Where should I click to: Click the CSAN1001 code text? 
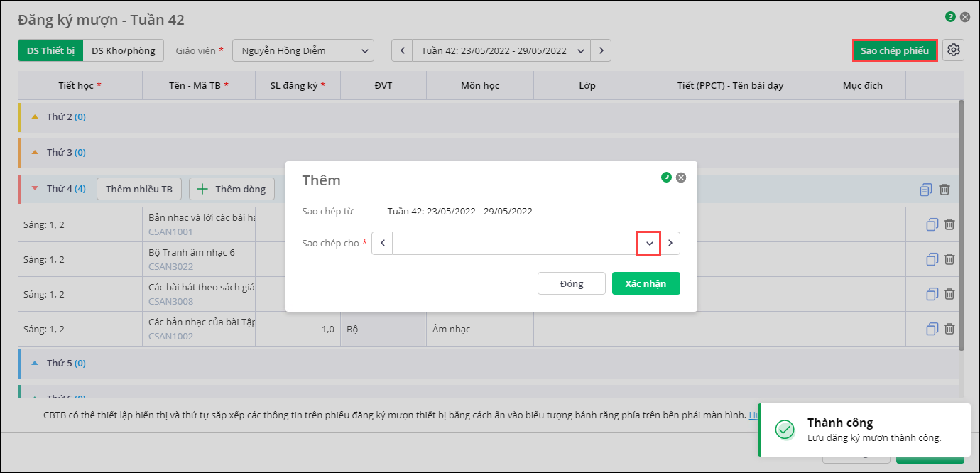[x=170, y=232]
